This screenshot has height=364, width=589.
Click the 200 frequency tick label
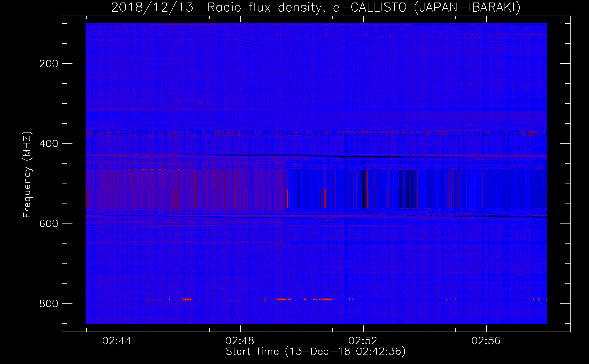[49, 64]
